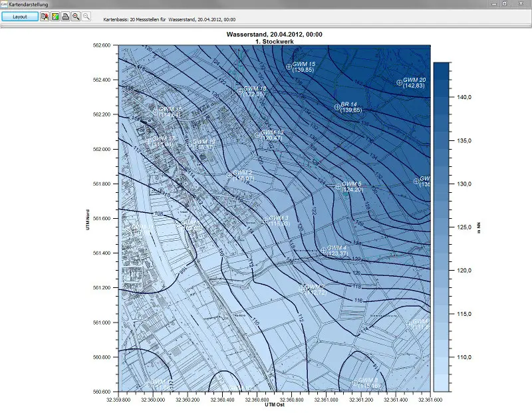
Task: Click the print icon in toolbar
Action: 65,16
